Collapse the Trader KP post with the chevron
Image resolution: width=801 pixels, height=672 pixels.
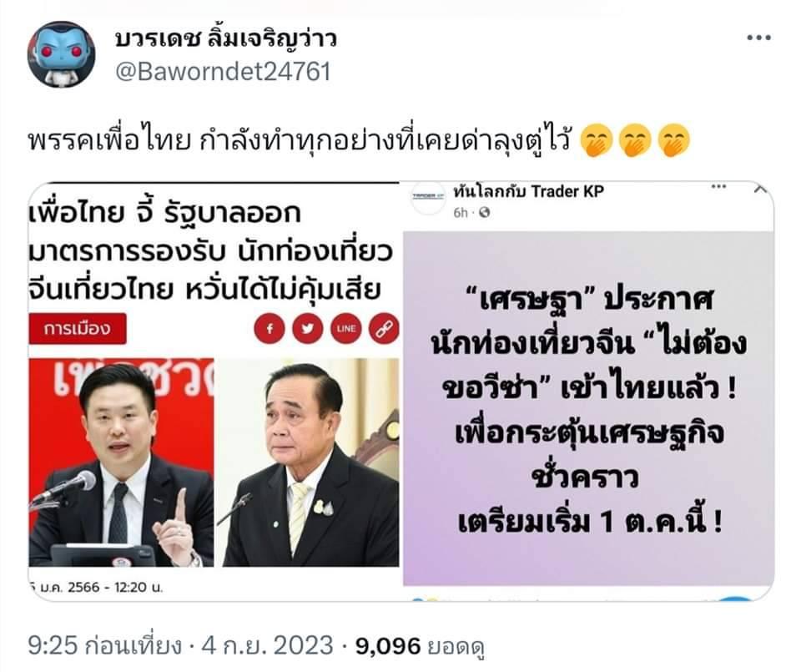pos(761,189)
